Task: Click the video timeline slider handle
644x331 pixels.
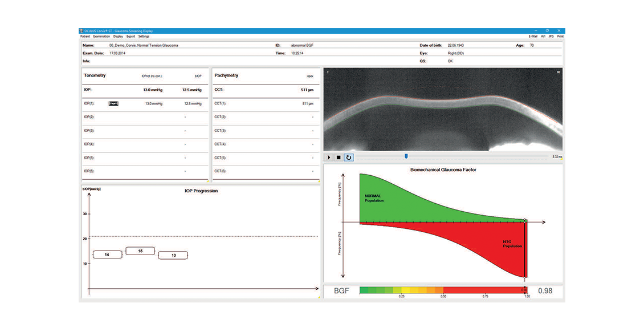Action: click(406, 156)
